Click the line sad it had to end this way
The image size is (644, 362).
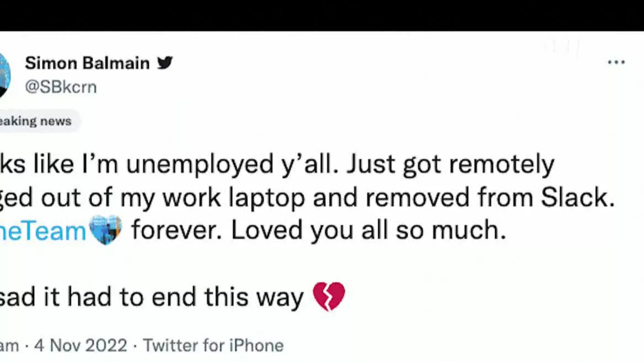[x=152, y=297]
